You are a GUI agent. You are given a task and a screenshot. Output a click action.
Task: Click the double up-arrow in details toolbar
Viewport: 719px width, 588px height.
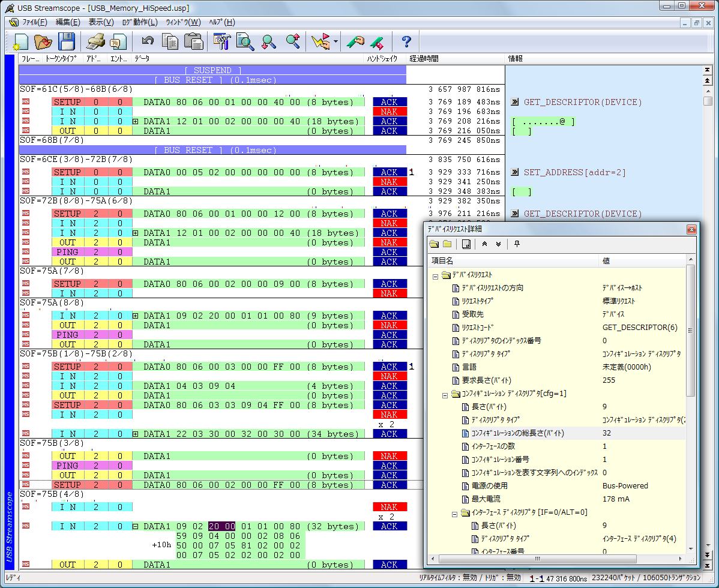(x=485, y=244)
